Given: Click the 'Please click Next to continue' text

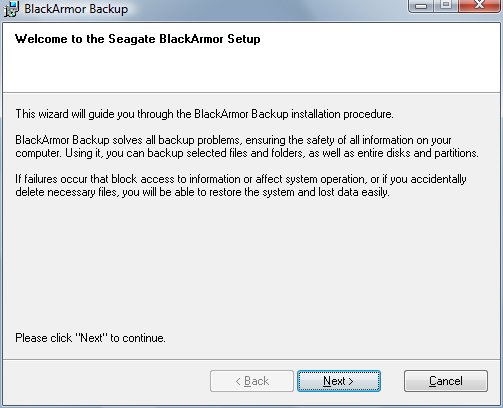Looking at the screenshot, I should (x=90, y=338).
